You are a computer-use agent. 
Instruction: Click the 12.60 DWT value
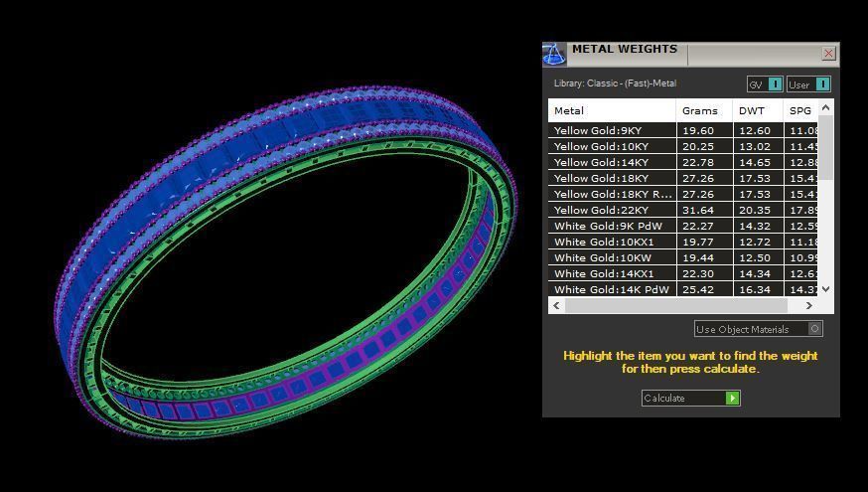(x=755, y=131)
